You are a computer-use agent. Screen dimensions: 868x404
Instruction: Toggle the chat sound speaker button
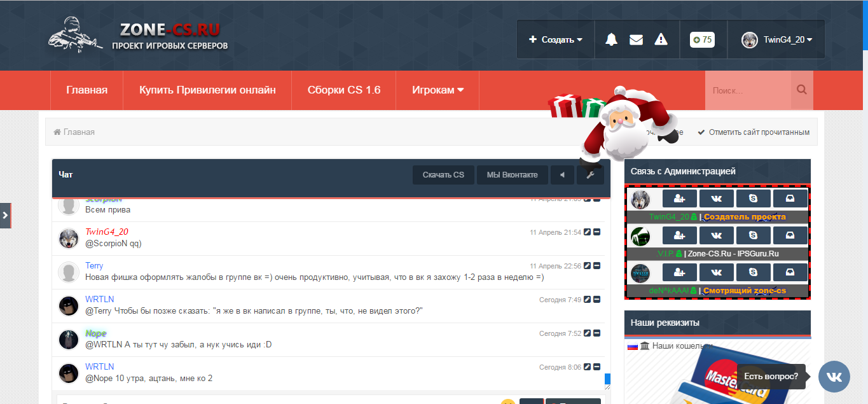pos(562,175)
